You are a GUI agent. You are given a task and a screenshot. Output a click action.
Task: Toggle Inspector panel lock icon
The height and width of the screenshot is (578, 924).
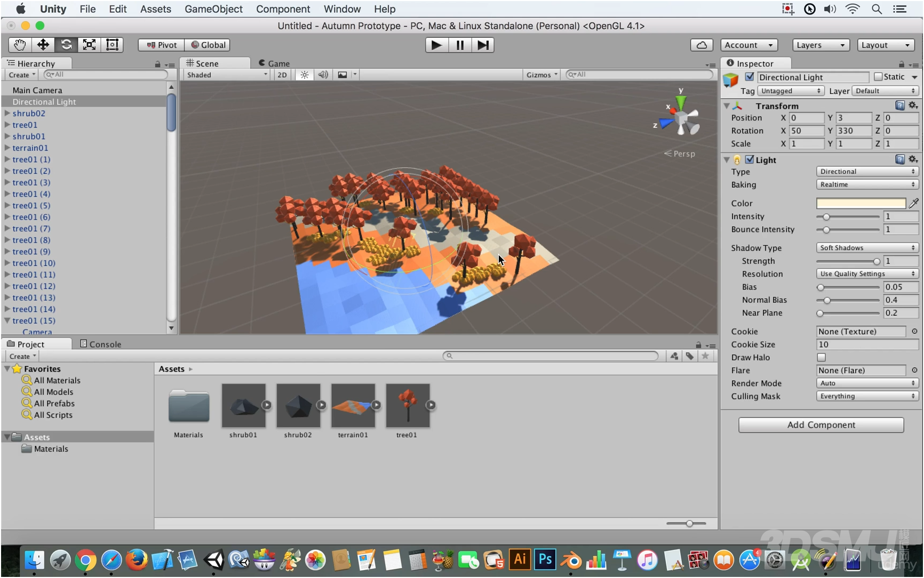901,64
